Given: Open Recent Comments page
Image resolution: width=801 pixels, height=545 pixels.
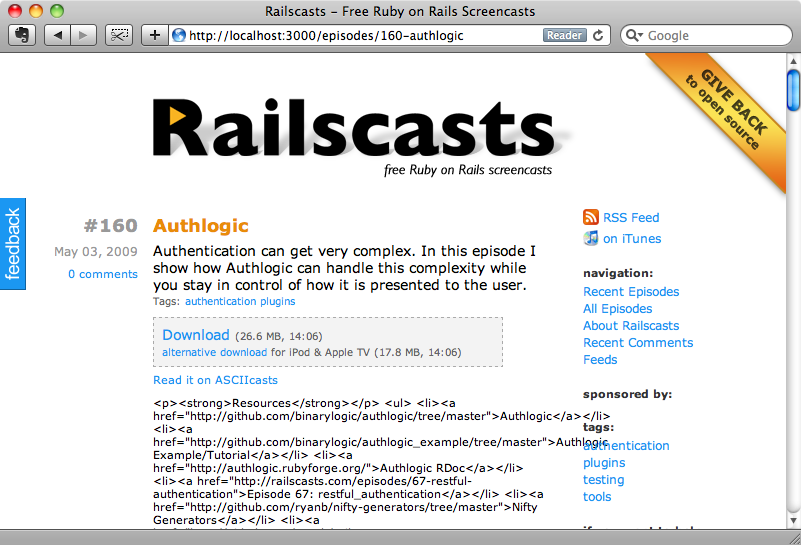Looking at the screenshot, I should coord(638,343).
